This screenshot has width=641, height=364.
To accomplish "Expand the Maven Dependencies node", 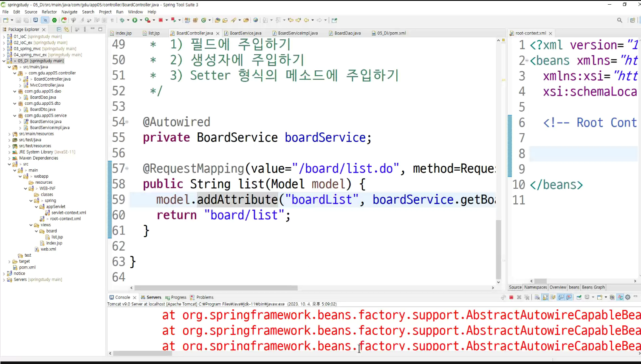I will (9, 158).
